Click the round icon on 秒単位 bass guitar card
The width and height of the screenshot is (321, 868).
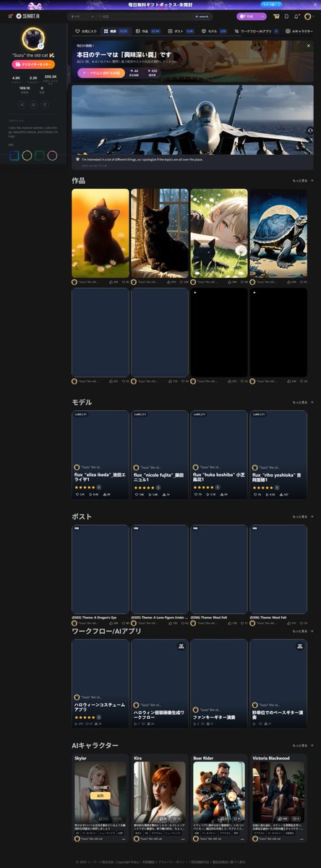299,647
